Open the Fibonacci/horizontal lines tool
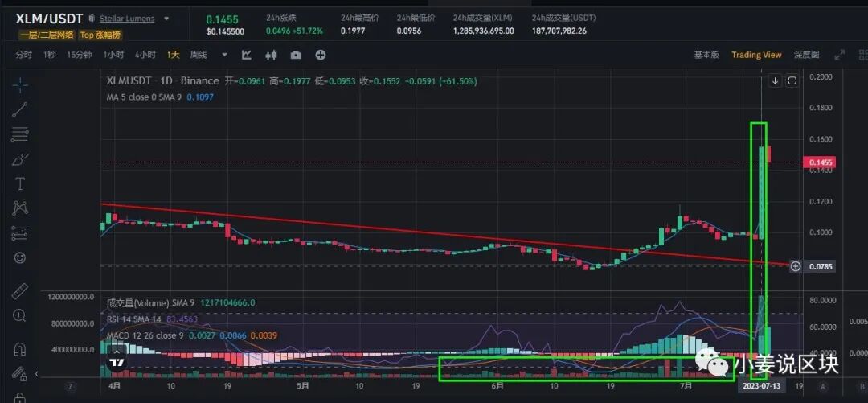 [20, 134]
